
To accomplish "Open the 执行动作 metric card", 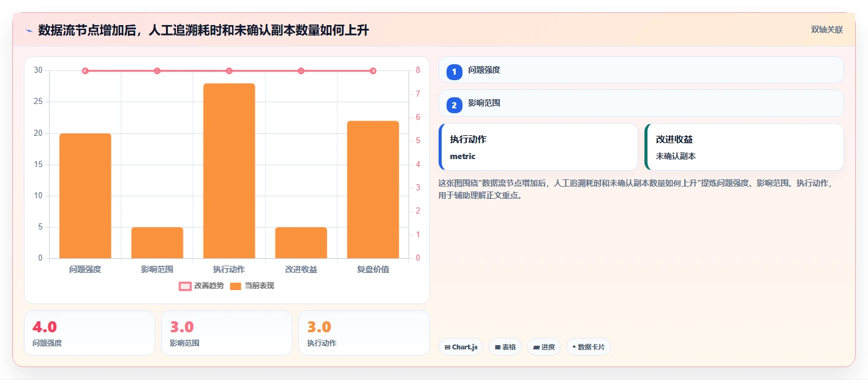I will tap(538, 147).
